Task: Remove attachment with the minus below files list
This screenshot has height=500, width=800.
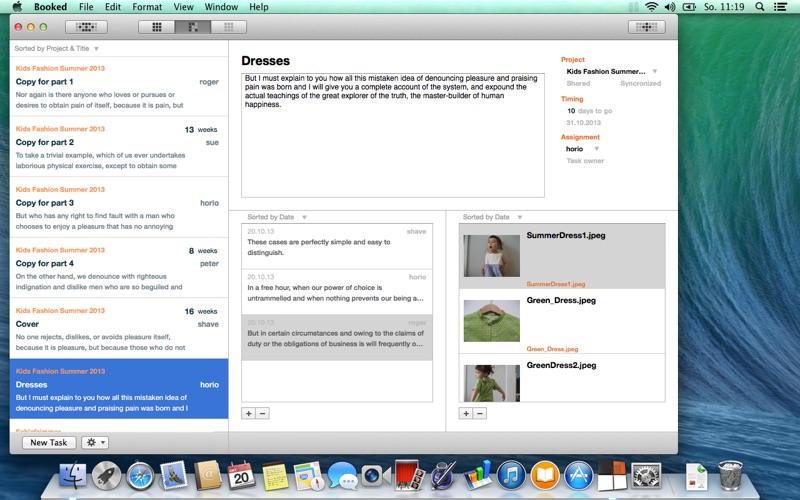Action: tap(480, 413)
